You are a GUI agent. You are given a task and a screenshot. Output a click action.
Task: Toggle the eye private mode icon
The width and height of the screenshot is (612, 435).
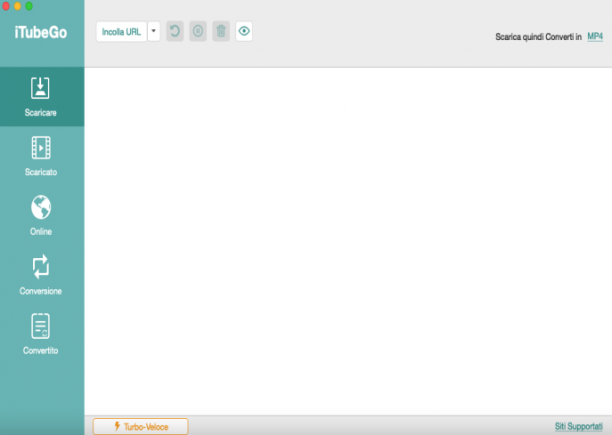tap(244, 31)
